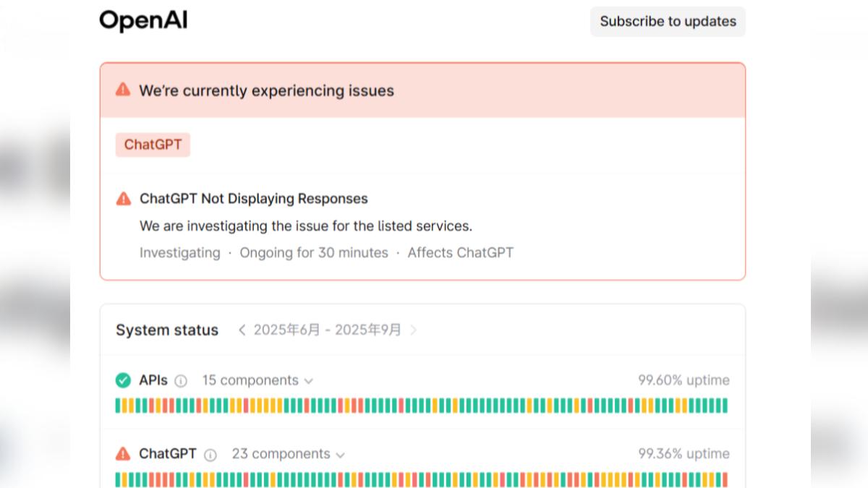Click warning icon next to incident title
The width and height of the screenshot is (868, 488).
(124, 199)
